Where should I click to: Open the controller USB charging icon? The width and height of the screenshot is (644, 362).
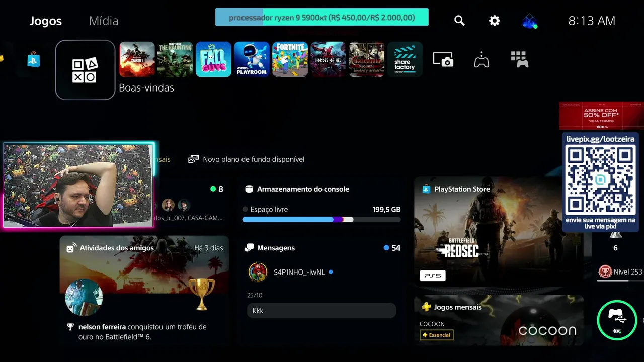617,320
